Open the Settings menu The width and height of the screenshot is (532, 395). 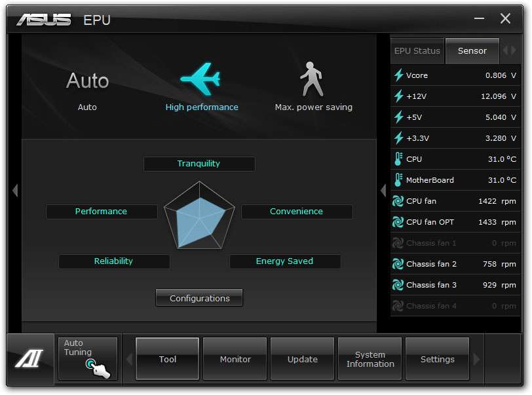(438, 359)
